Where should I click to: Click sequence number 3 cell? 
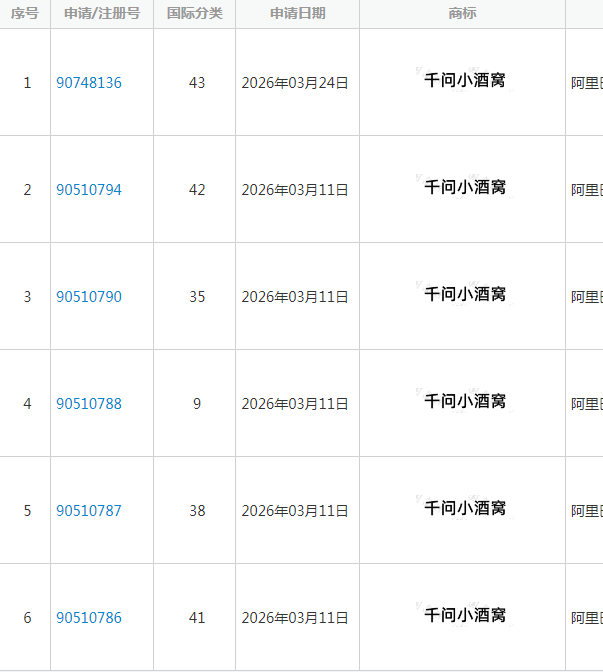tap(27, 297)
